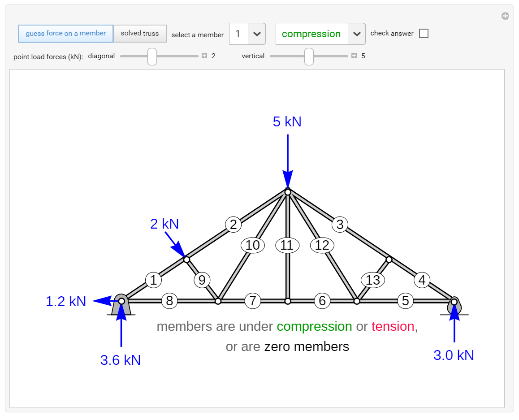This screenshot has width=519, height=420.
Task: Click the 'zero members' legend text
Action: point(307,346)
